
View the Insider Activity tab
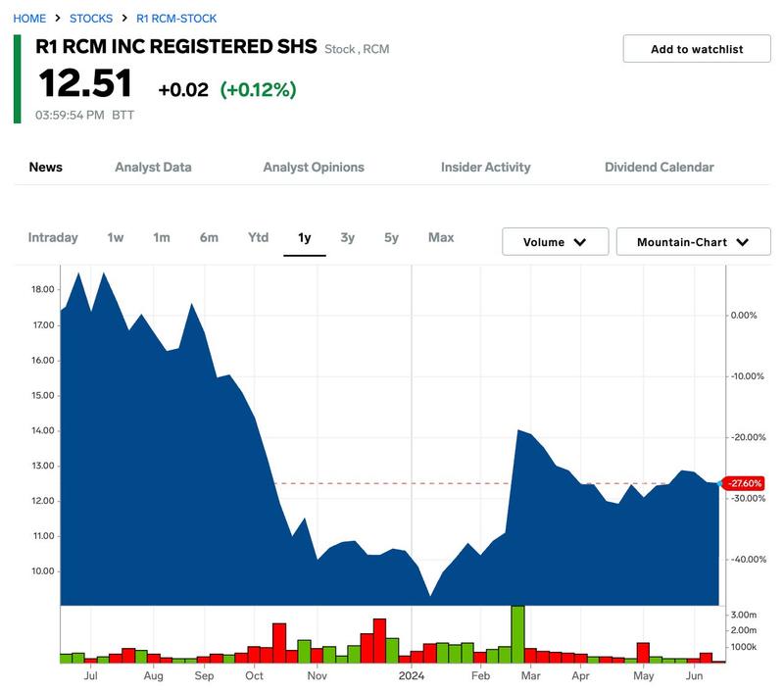(485, 167)
